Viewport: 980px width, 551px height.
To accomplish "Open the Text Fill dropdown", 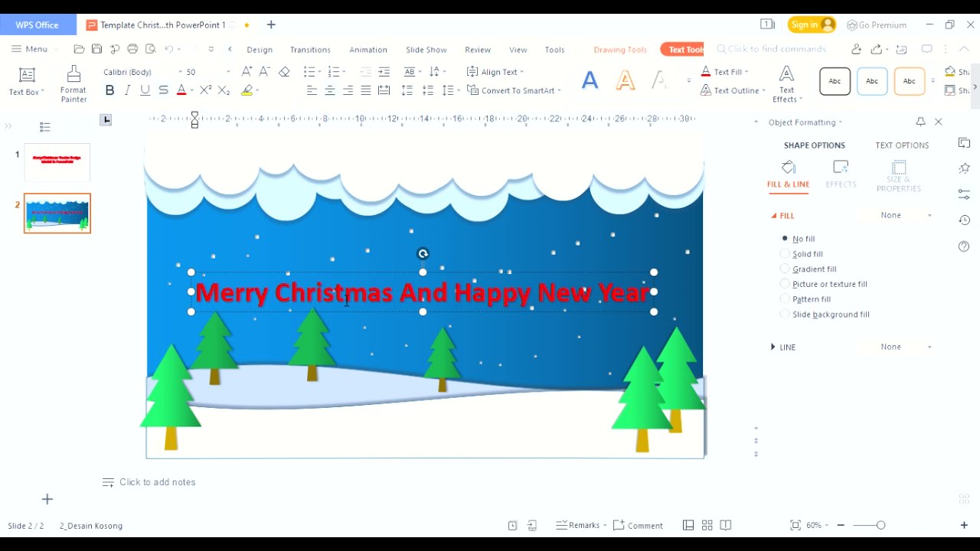I will [x=746, y=72].
